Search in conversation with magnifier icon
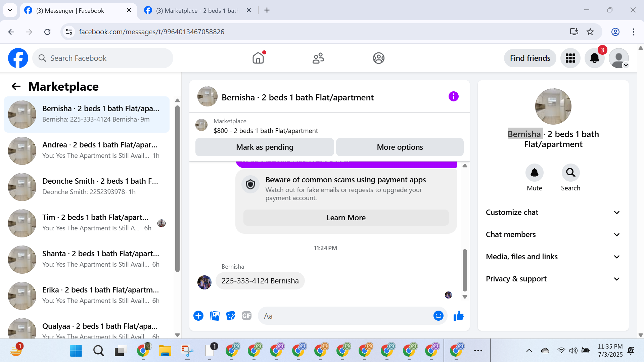644x362 pixels. (570, 173)
